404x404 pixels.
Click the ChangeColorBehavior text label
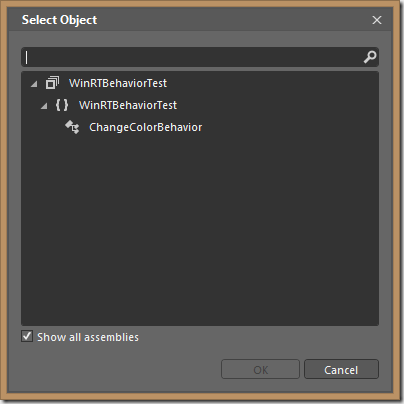click(145, 127)
